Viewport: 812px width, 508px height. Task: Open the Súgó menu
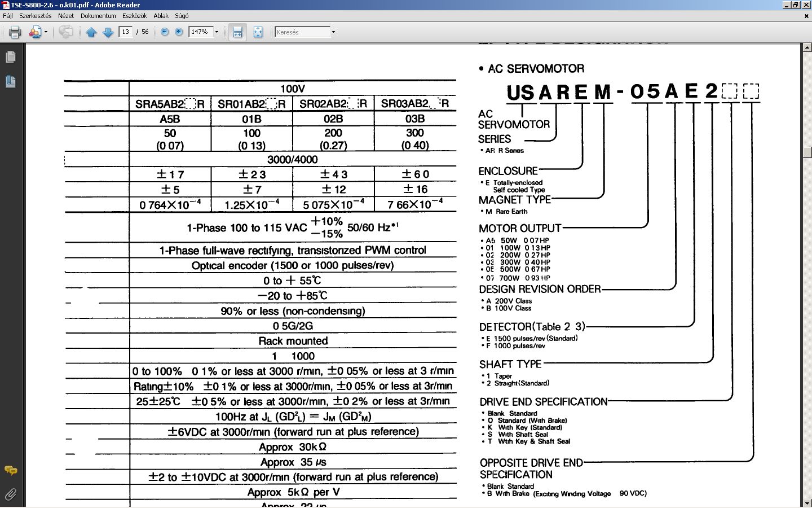182,16
